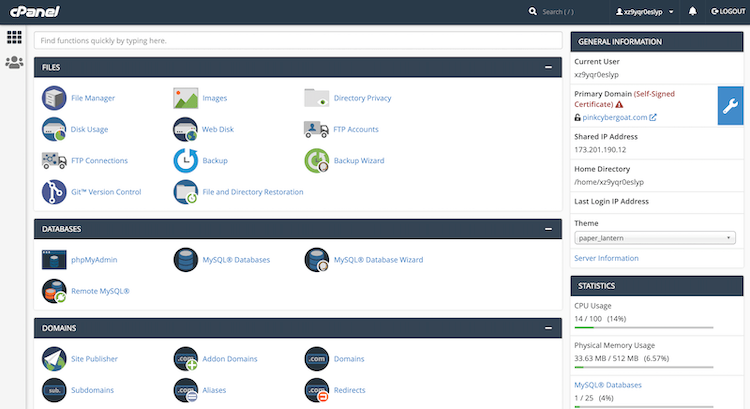
Task: Open the paper_lantern theme dropdown
Action: [x=655, y=238]
